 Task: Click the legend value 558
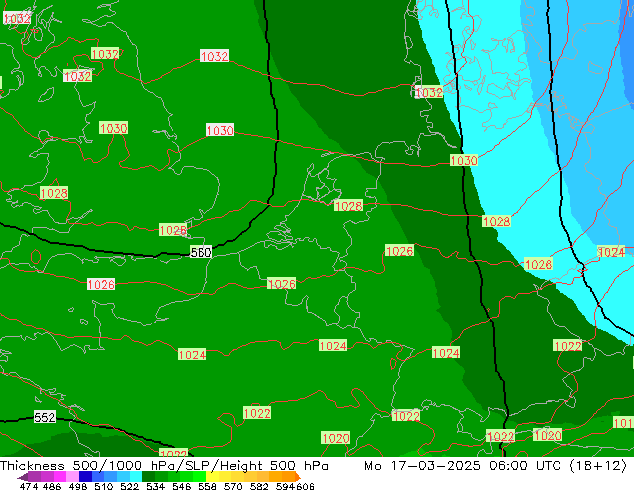(207, 486)
